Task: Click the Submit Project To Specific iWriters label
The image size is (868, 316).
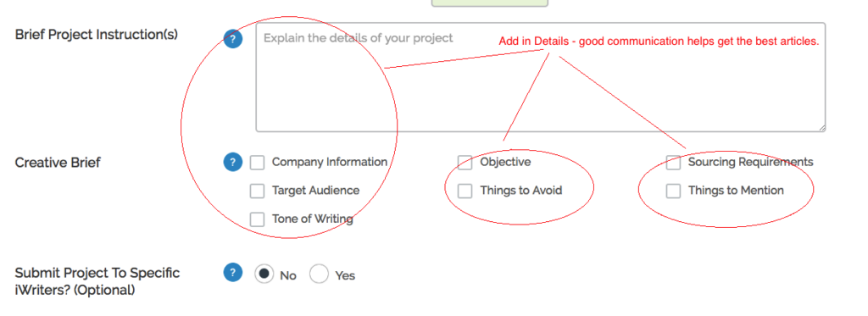Action: pyautogui.click(x=97, y=281)
